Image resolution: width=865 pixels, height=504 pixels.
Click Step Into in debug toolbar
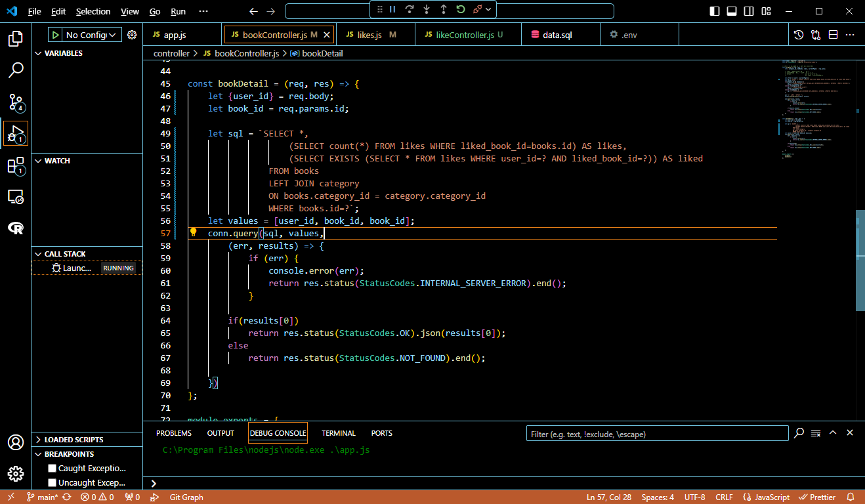pyautogui.click(x=427, y=9)
